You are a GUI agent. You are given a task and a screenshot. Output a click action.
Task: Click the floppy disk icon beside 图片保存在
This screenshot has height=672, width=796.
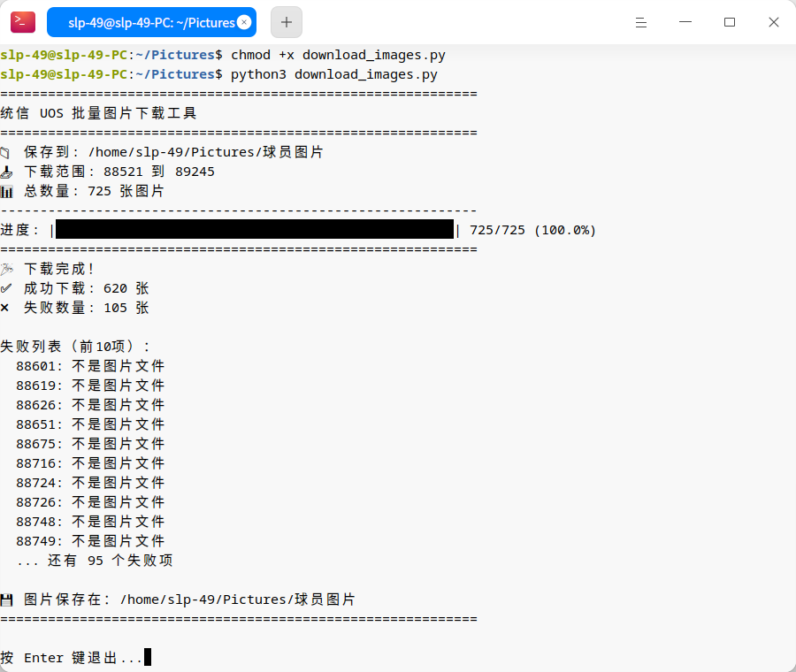pos(6,599)
